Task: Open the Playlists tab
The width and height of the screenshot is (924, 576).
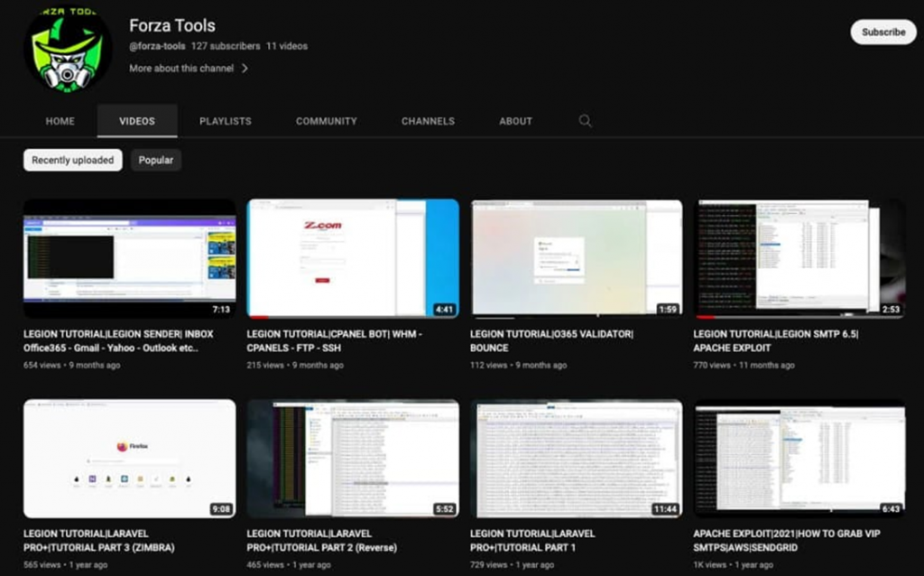Action: (225, 121)
